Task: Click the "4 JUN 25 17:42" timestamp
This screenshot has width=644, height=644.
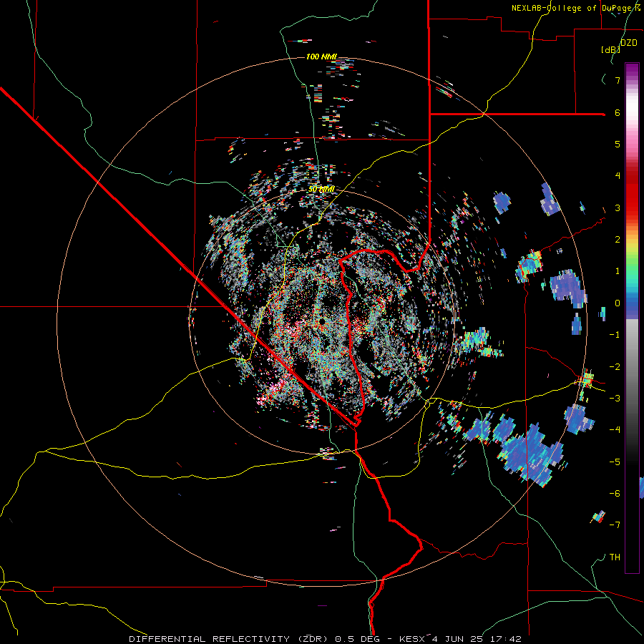Action: (477, 639)
